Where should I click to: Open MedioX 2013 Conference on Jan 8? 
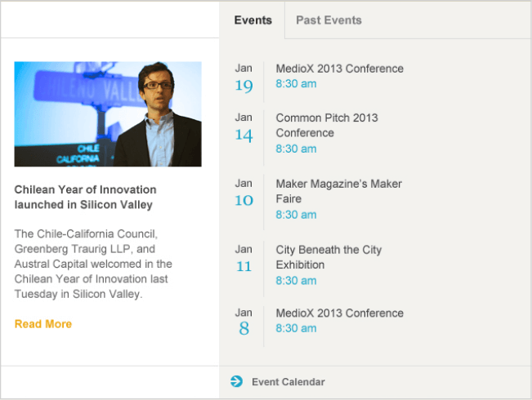pyautogui.click(x=339, y=313)
